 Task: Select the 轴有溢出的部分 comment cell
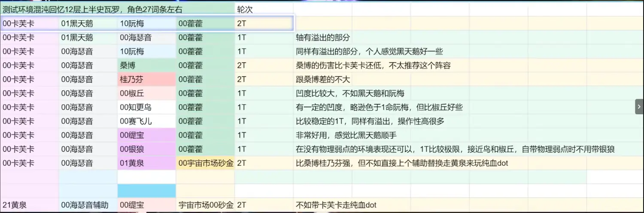click(x=323, y=38)
